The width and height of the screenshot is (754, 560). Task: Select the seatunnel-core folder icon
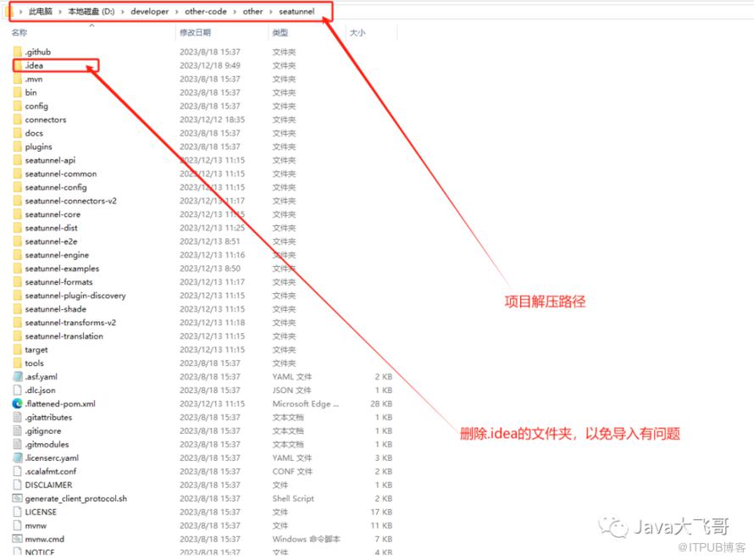pos(18,213)
